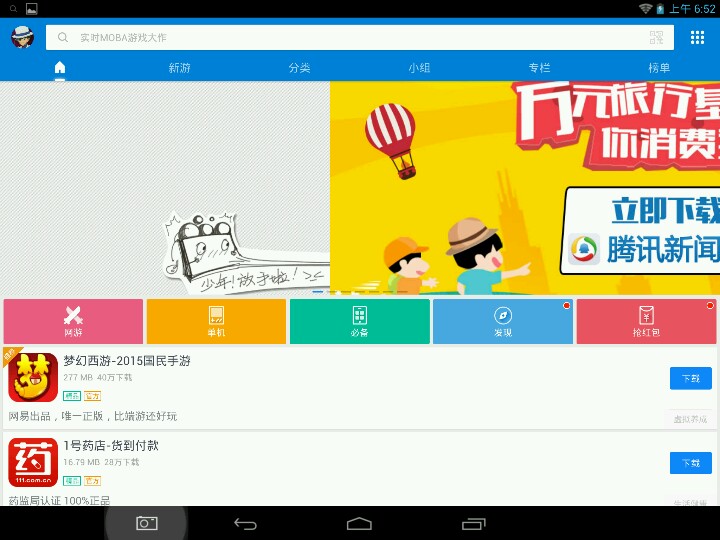Open the 腾讯新闻 travel promo banner
The height and width of the screenshot is (540, 720).
click(525, 188)
